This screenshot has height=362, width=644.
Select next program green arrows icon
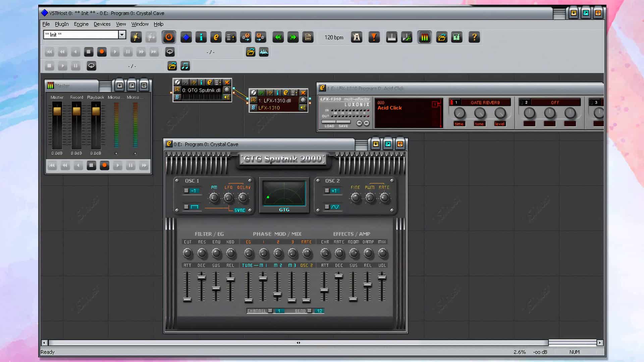click(293, 37)
